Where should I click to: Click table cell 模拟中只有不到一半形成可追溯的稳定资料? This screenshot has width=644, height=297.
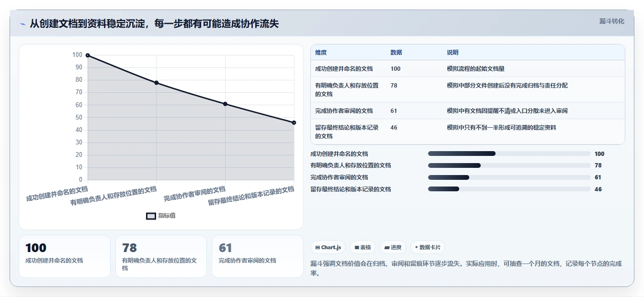pyautogui.click(x=501, y=128)
